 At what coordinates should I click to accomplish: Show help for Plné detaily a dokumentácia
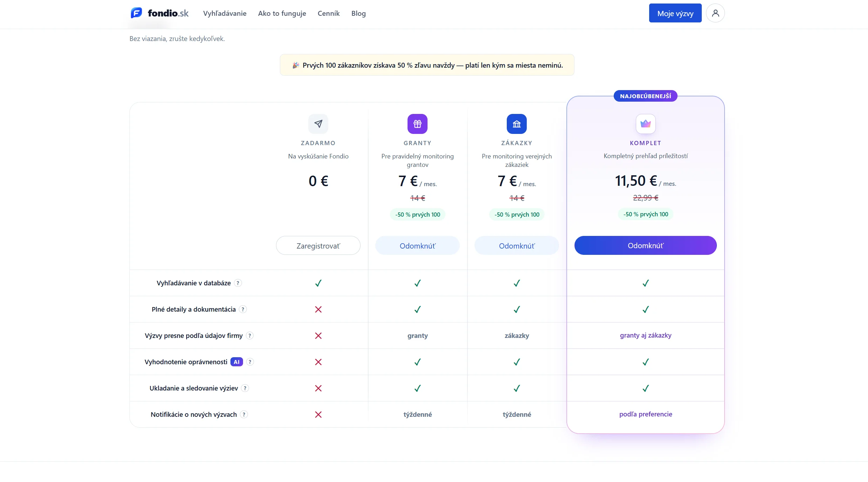point(243,309)
